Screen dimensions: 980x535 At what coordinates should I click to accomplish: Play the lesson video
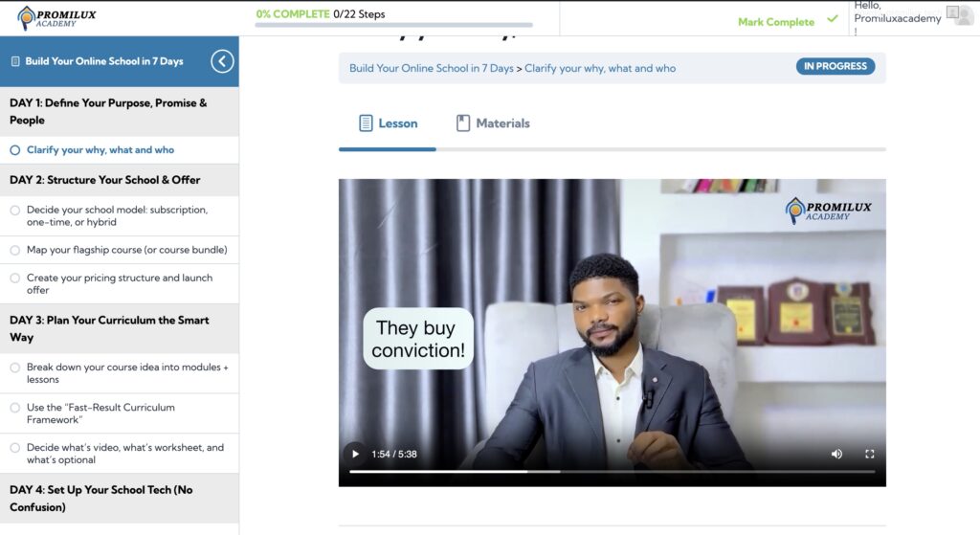tap(355, 454)
